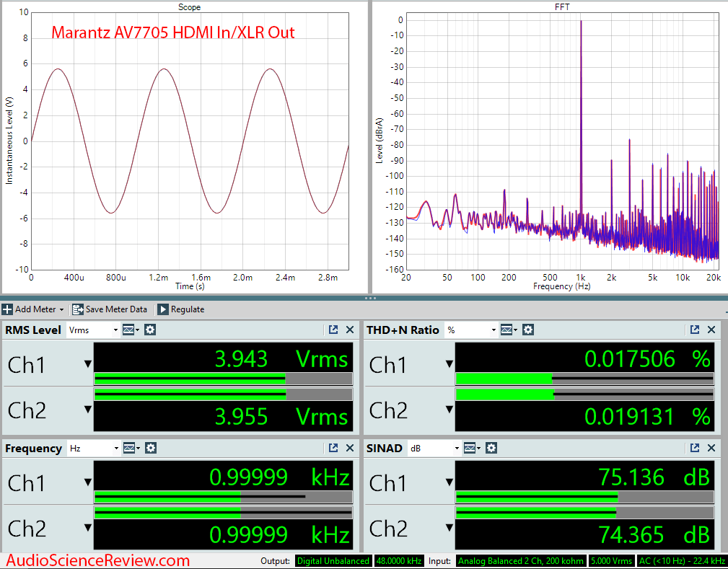Open RMS Level unit dropdown Vrms
The width and height of the screenshot is (728, 569).
[93, 330]
